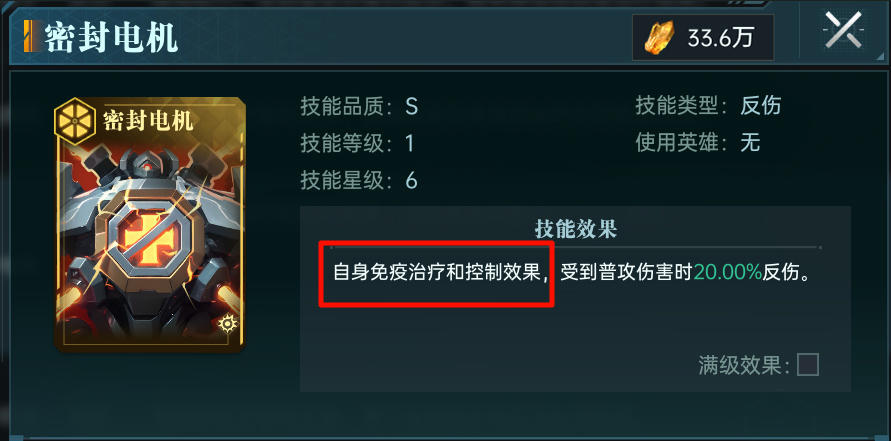Click the card's 密封电机 name banner
Viewport: 891px width, 441px height.
tap(148, 120)
